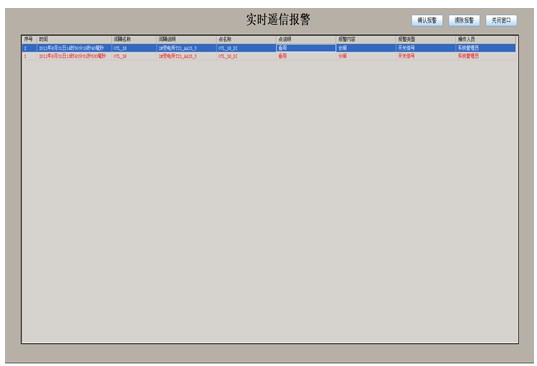This screenshot has width=537, height=366.
Task: Sort by the 报警内容 column header
Action: click(366, 39)
